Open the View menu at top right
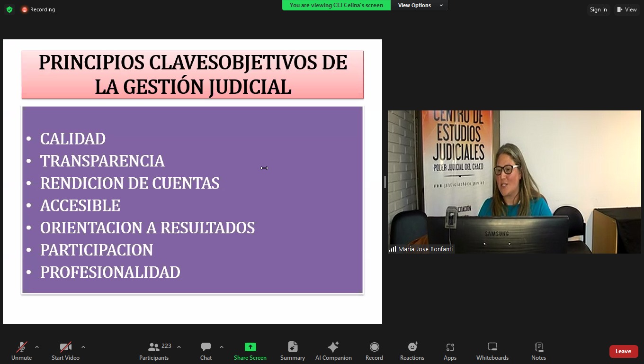 point(627,9)
